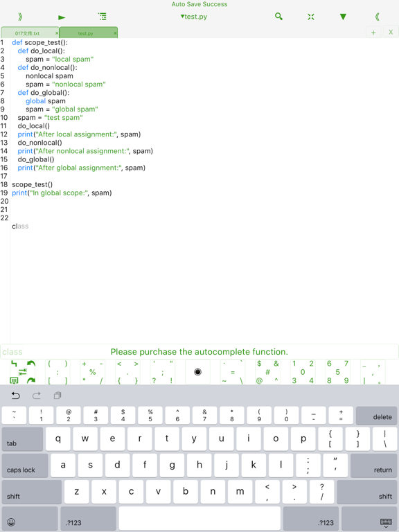Expand the solid down-triangle menu in toolbar

[343, 17]
